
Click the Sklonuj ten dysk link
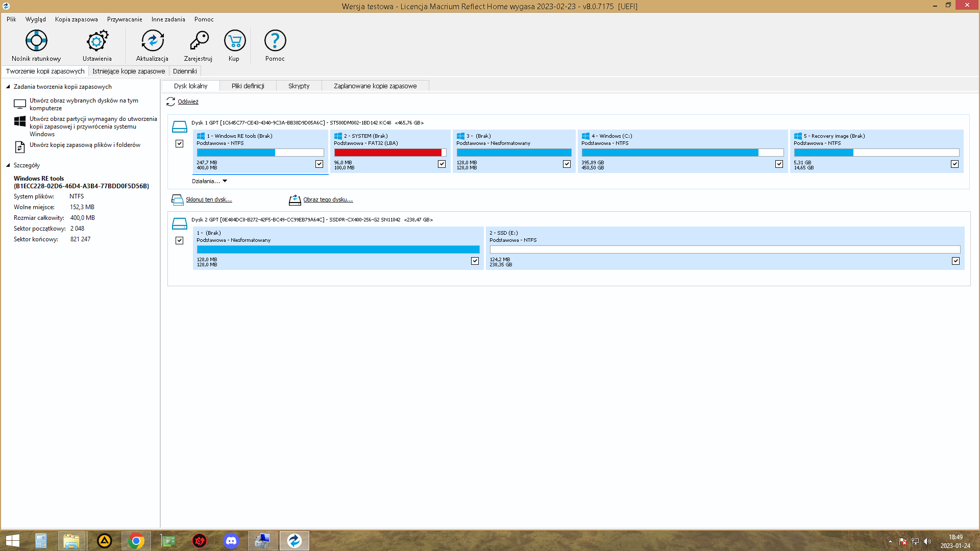[x=209, y=199]
